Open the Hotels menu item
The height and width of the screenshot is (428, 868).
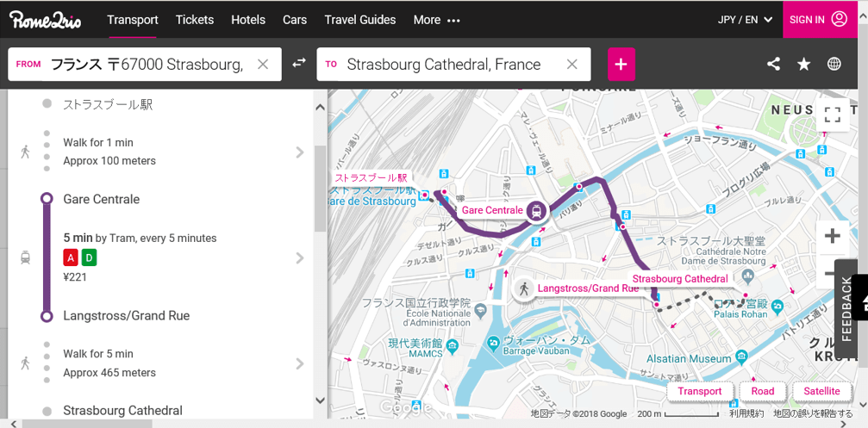point(248,20)
